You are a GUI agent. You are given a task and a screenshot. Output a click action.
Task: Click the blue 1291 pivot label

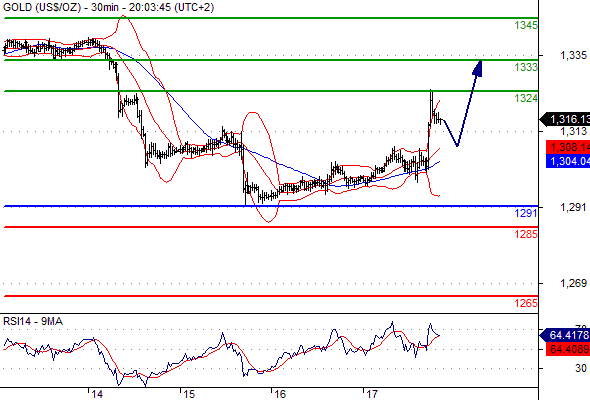tap(526, 213)
